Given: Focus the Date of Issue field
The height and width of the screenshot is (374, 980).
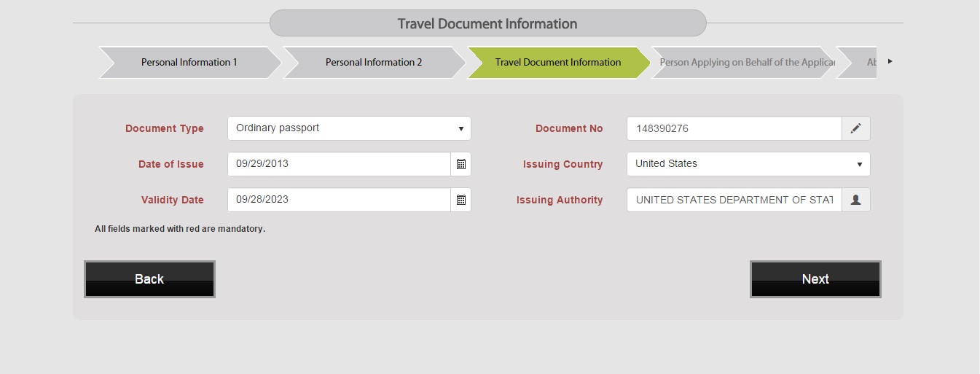Looking at the screenshot, I should coord(339,164).
